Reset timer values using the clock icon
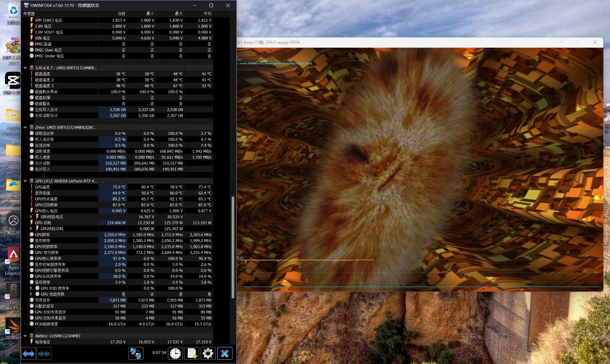This screenshot has height=364, width=610. click(175, 353)
